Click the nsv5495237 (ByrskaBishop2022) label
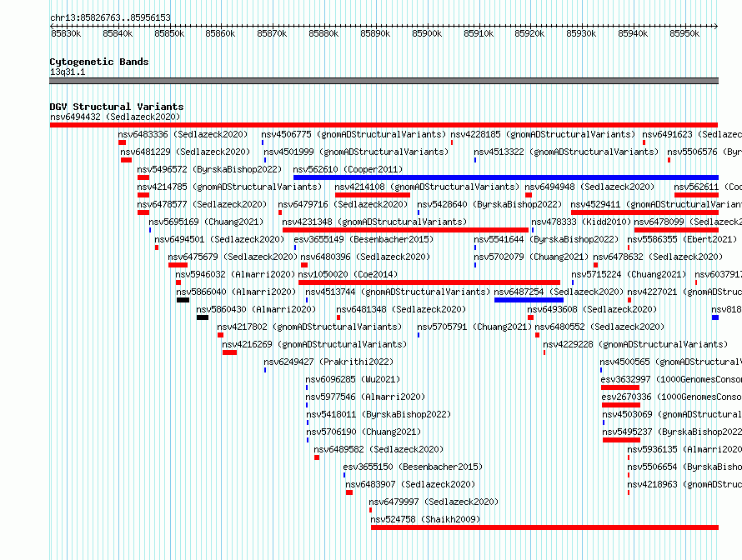 tap(673, 432)
